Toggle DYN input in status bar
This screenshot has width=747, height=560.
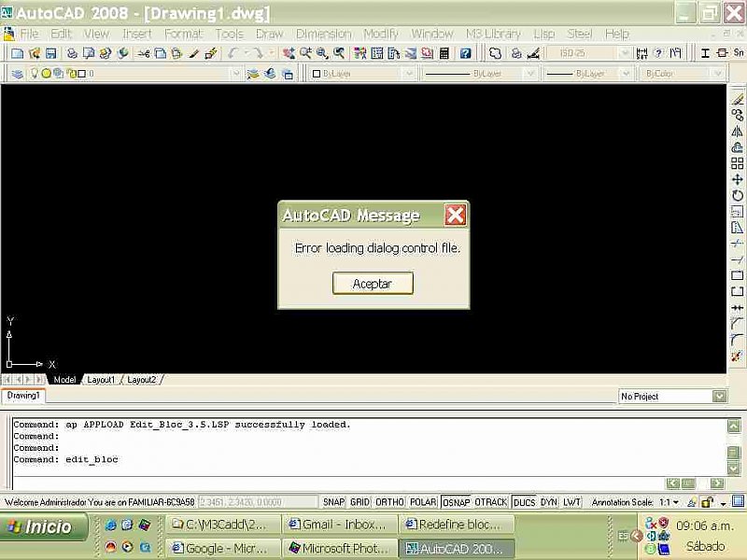[549, 502]
